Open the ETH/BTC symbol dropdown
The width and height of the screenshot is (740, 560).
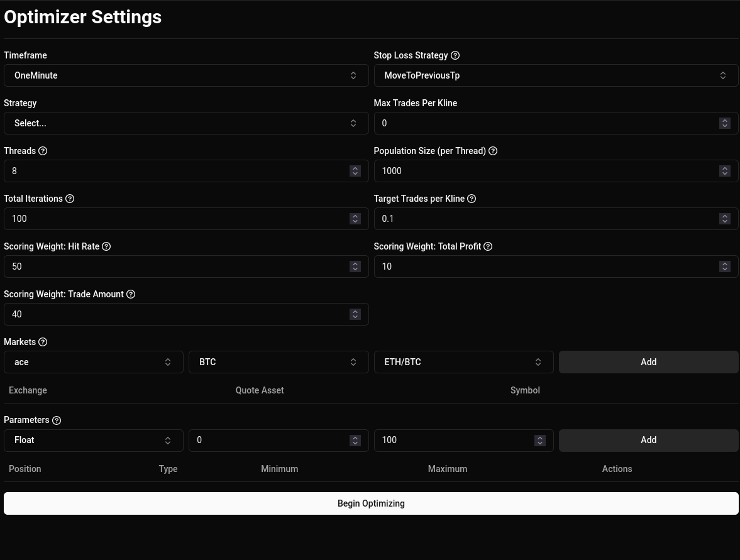coord(463,362)
